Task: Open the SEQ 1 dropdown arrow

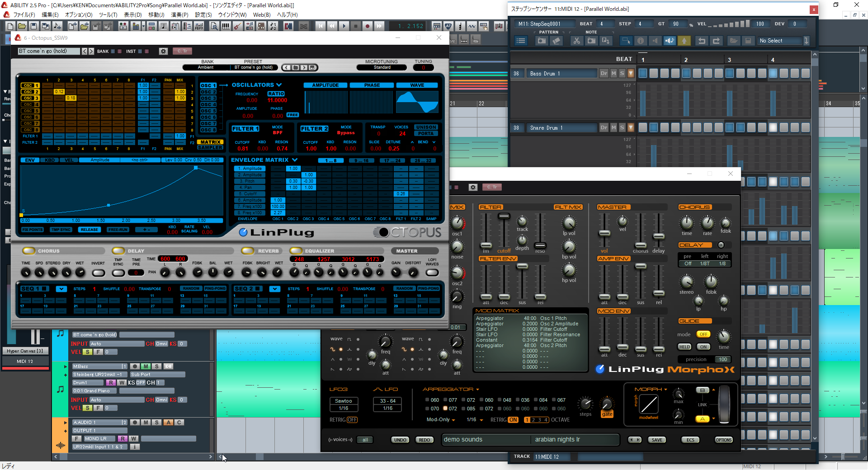Action: click(61, 289)
